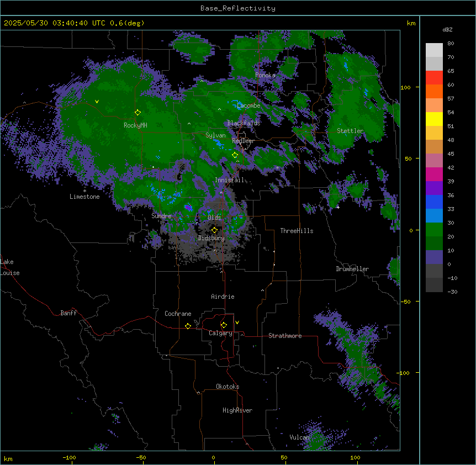Click the yellow 54 dBZ legend swatch
The image size is (476, 465).
point(434,119)
